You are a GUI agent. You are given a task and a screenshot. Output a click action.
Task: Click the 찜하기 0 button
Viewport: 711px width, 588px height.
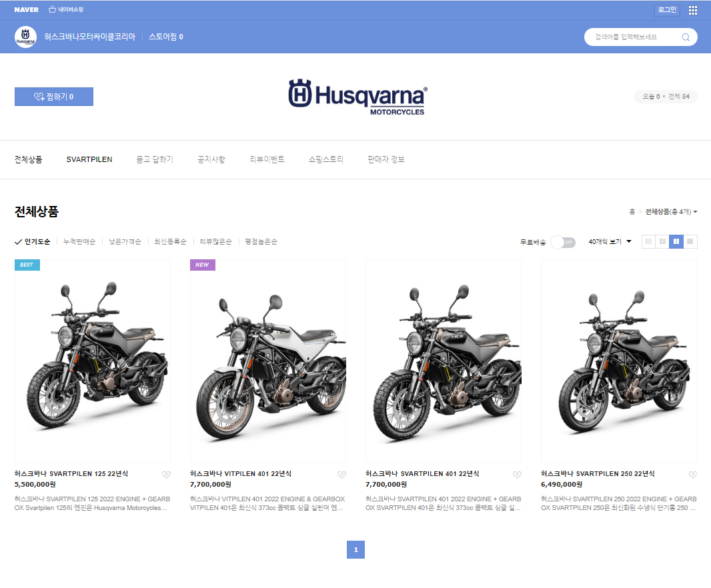point(54,97)
